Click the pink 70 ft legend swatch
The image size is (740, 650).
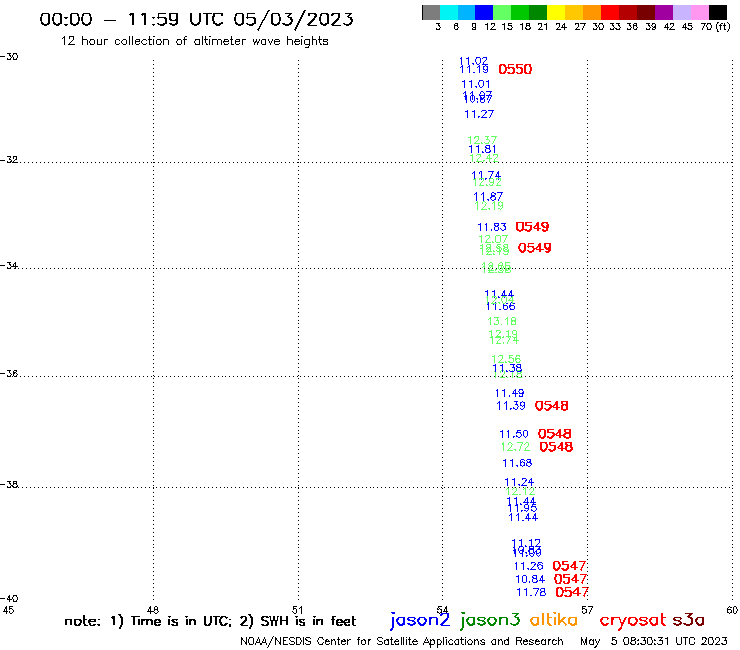[x=699, y=12]
